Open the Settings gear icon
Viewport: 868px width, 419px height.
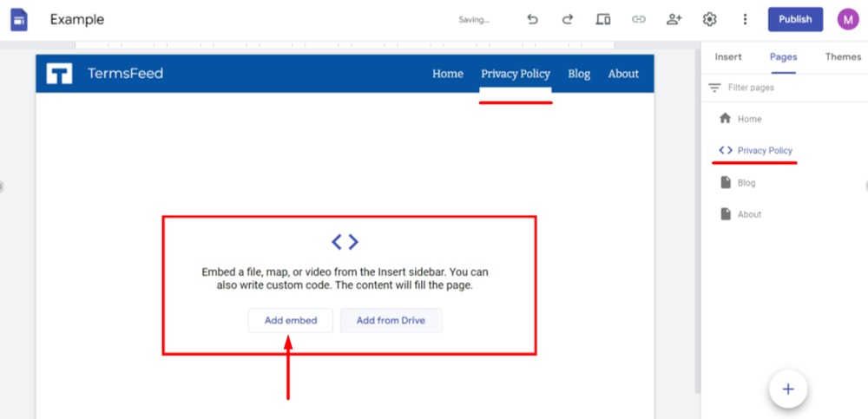click(710, 19)
